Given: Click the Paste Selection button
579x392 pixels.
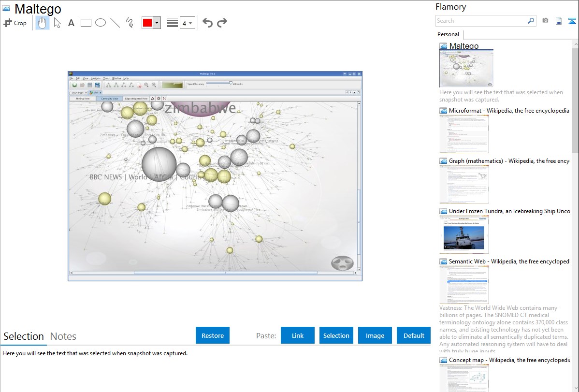Looking at the screenshot, I should (x=336, y=335).
